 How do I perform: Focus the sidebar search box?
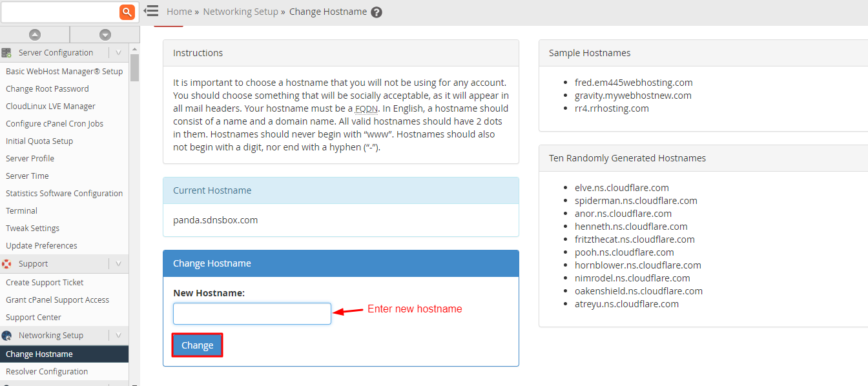coord(59,12)
